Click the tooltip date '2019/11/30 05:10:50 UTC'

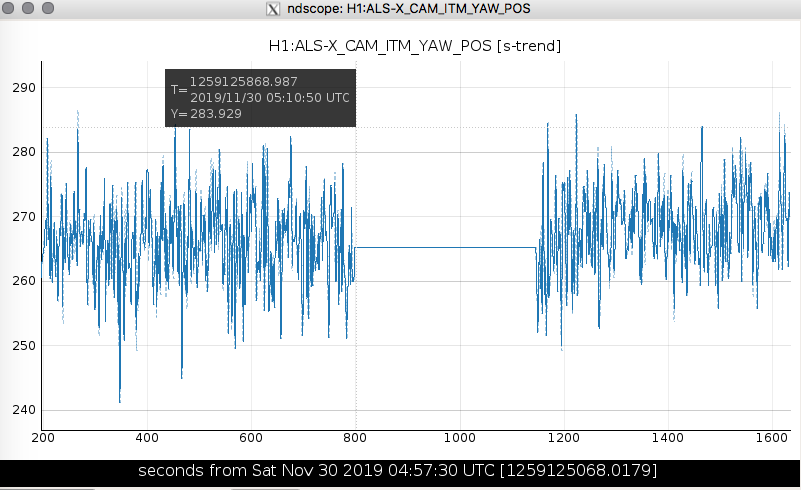tap(270, 98)
